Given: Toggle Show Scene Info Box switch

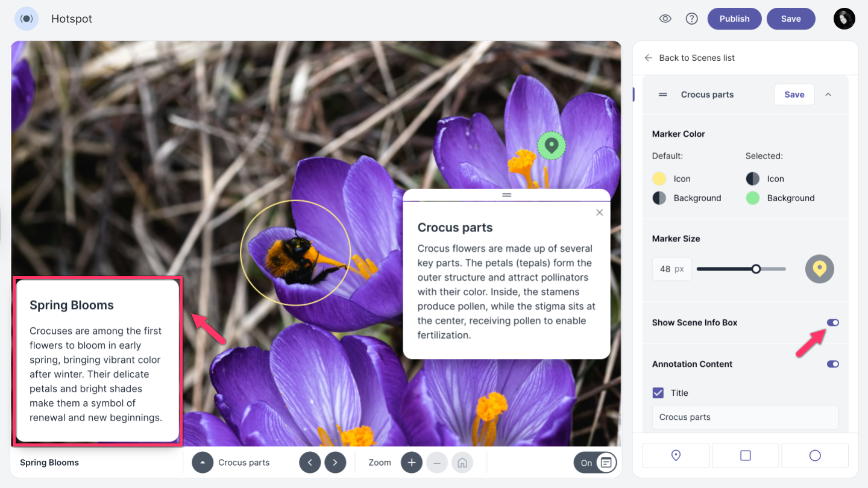Looking at the screenshot, I should click(832, 323).
